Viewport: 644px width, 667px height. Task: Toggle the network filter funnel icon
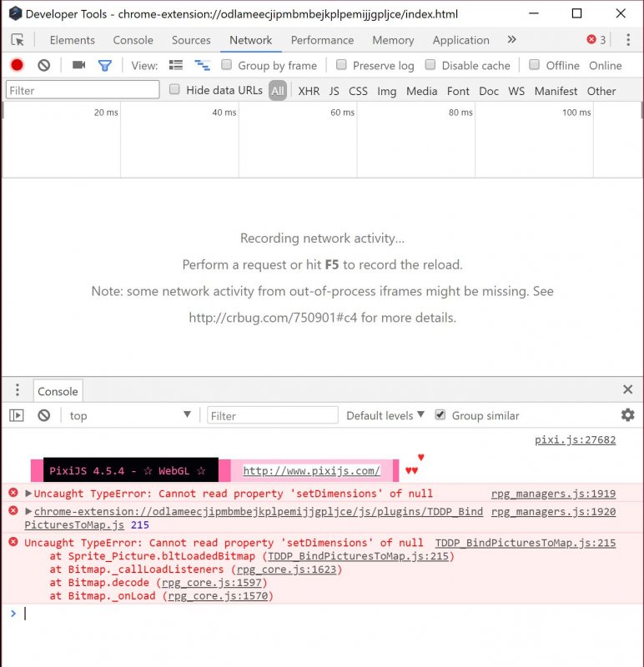pyautogui.click(x=105, y=66)
